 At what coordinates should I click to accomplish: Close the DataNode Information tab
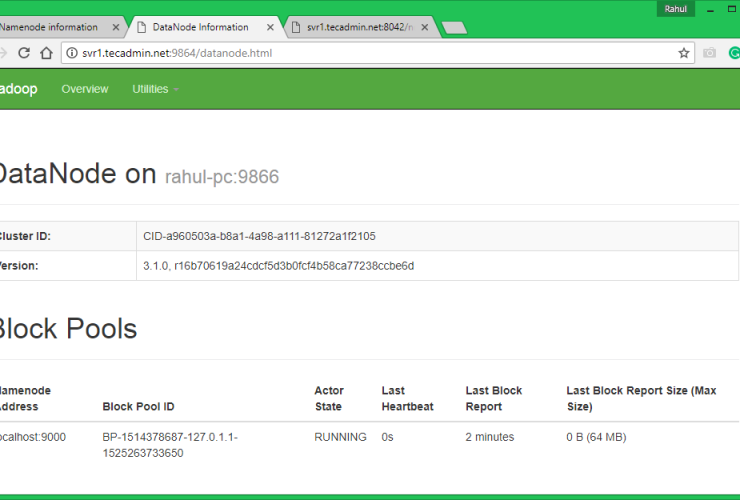click(272, 28)
